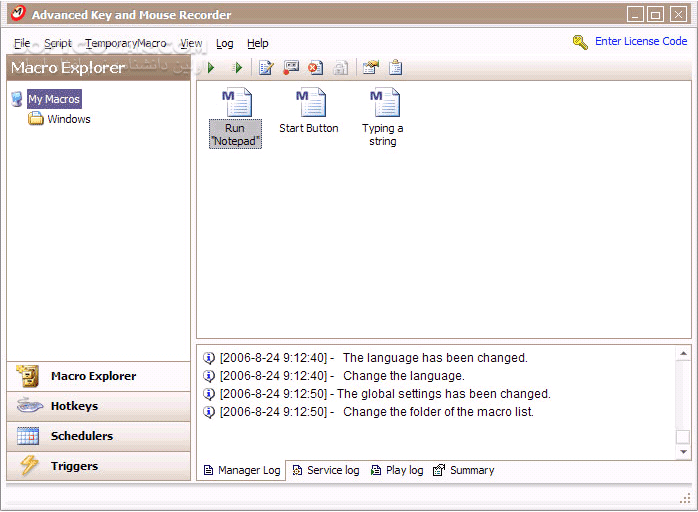Click info icon of Change the language entry
Screen dimensions: 698x512
tap(209, 376)
